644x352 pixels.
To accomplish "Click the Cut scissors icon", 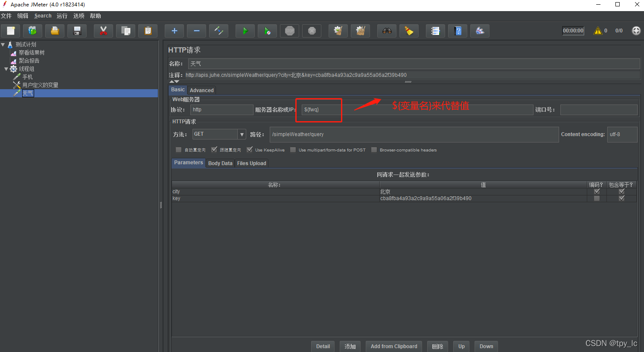I will pyautogui.click(x=103, y=31).
